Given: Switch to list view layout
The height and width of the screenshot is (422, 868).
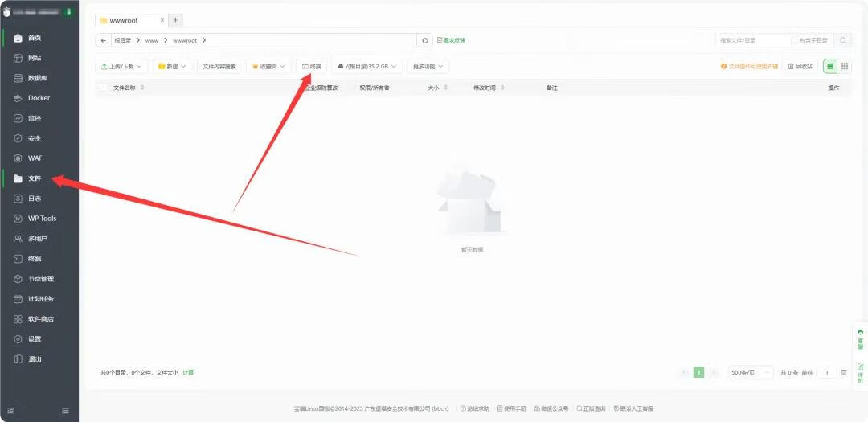Looking at the screenshot, I should point(829,67).
